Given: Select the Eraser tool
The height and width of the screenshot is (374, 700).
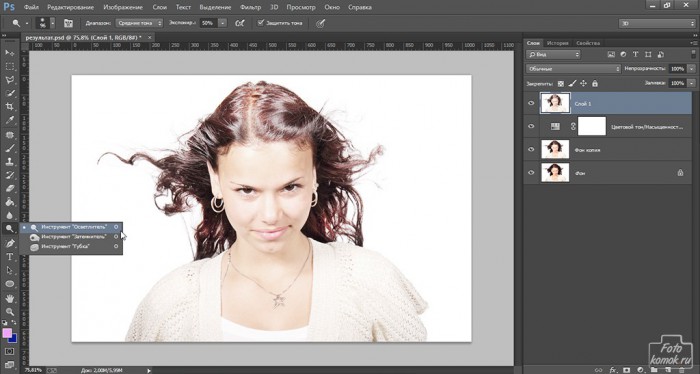Looking at the screenshot, I should (9, 188).
